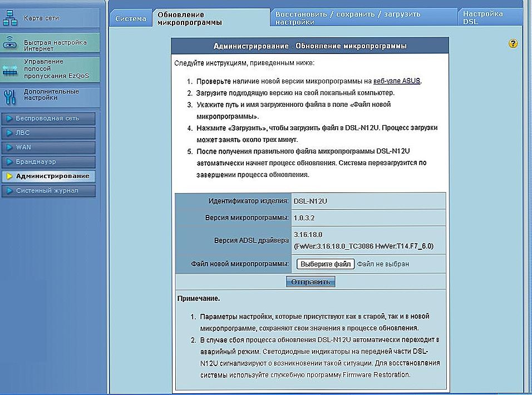The width and height of the screenshot is (532, 395).
Task: Open the Системный журнал section
Action: 48,191
